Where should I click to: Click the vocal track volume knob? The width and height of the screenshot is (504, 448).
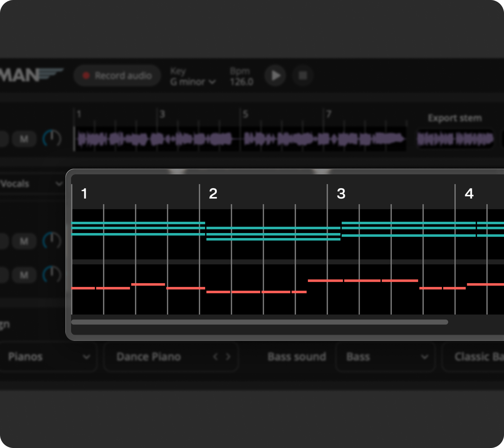(52, 138)
